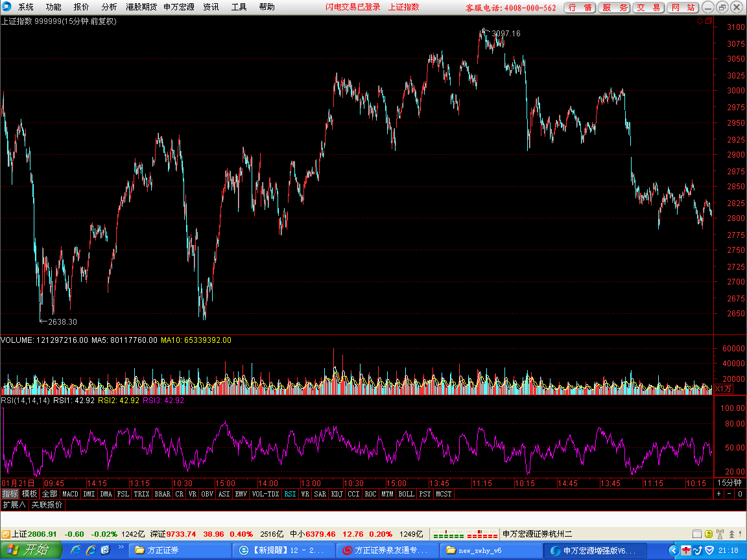Screen dimensions: 747x560
Task: Switch indicator to CR
Action: click(179, 494)
